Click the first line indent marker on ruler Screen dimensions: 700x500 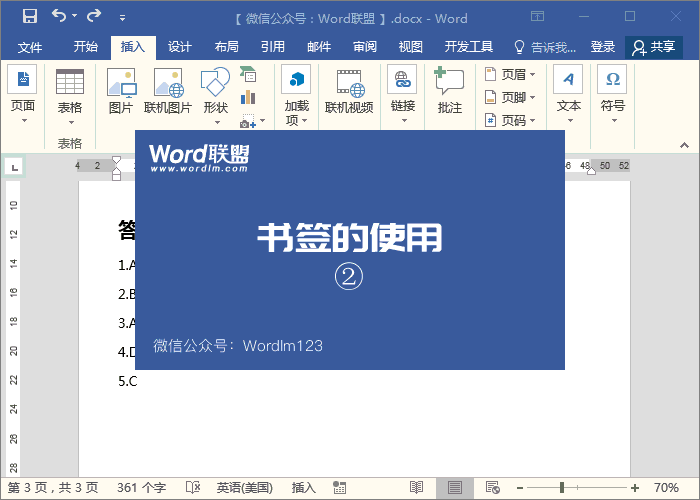[x=117, y=160]
